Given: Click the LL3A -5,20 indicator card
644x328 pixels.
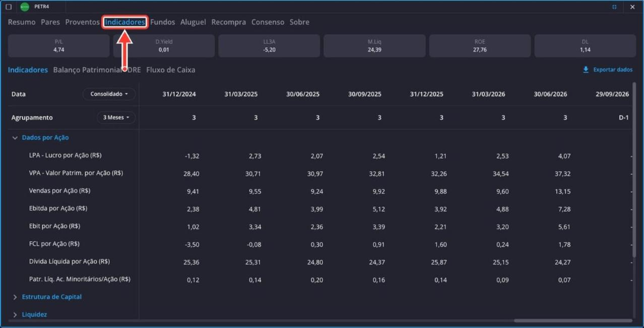Looking at the screenshot, I should [269, 46].
